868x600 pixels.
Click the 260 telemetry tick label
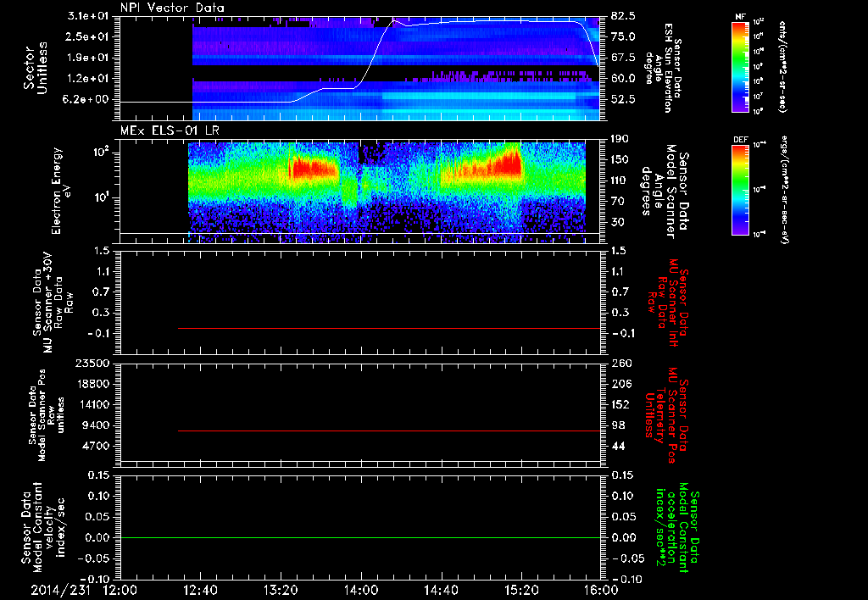(x=620, y=363)
